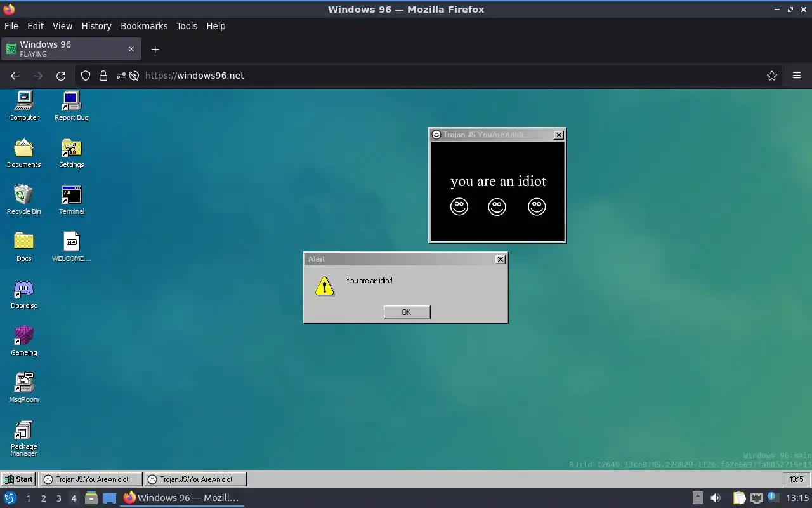Click the clipboard tray icon

(x=739, y=498)
